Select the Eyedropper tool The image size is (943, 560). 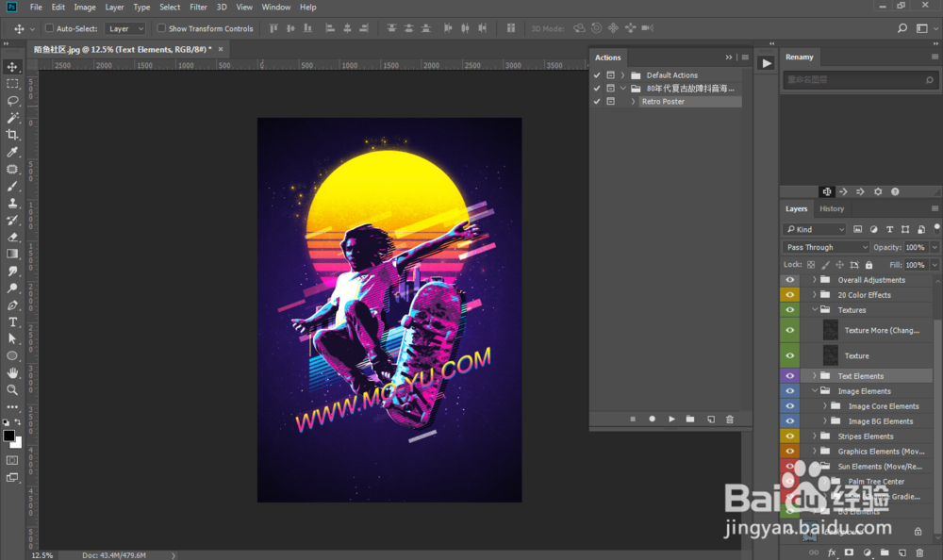12,152
